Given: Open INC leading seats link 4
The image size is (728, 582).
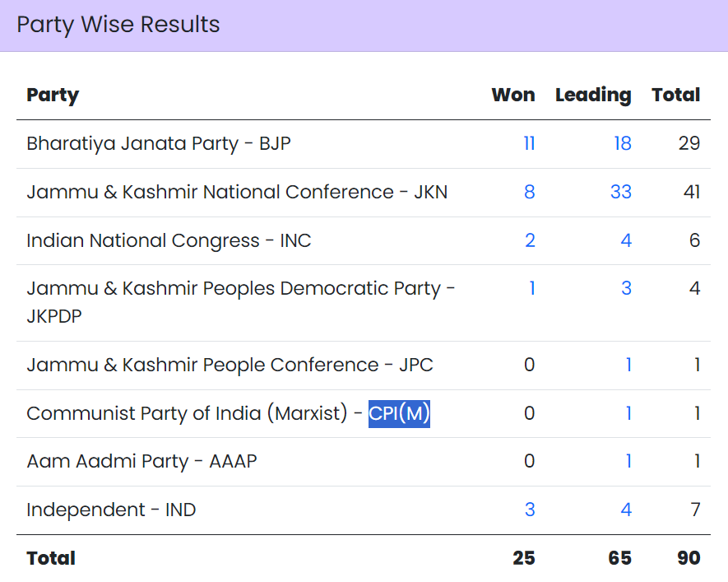Looking at the screenshot, I should [x=626, y=240].
